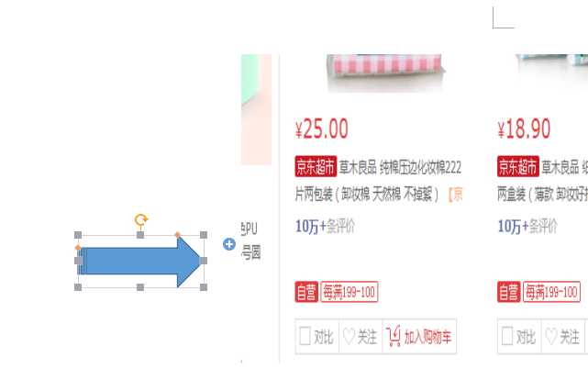Toggle 关注 heart on ¥18.90 item
Viewport: 588px width, 391px height.
(551, 336)
